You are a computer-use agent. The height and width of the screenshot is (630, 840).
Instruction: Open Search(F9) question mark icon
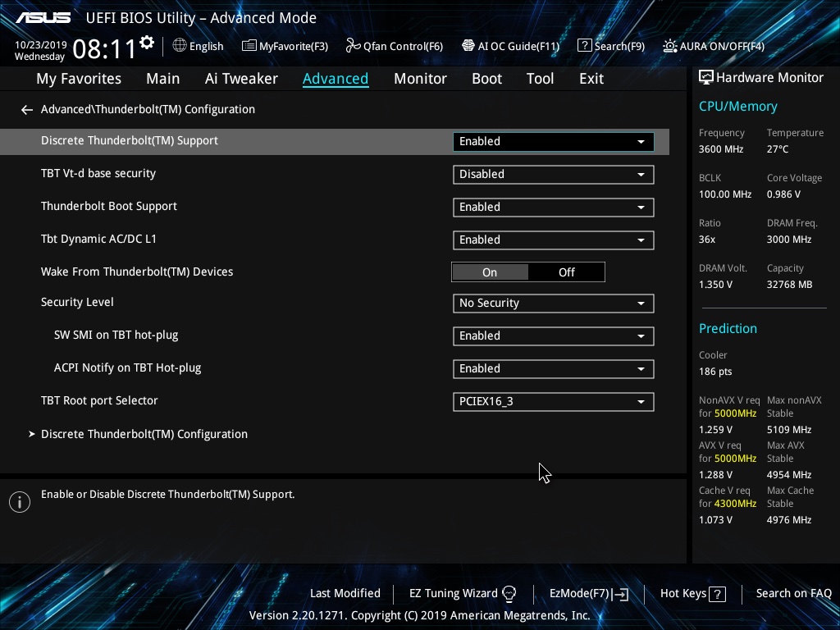(584, 46)
